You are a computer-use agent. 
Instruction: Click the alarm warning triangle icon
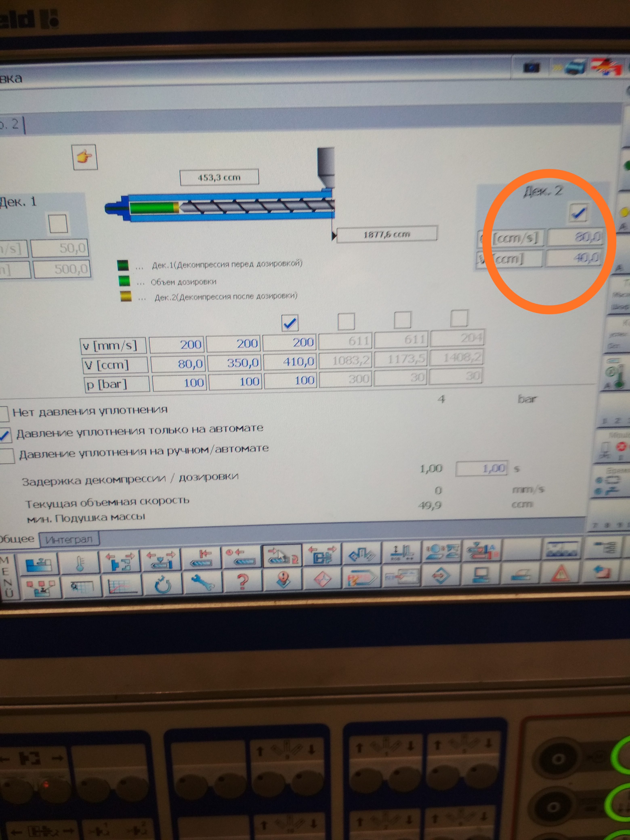[x=561, y=574]
